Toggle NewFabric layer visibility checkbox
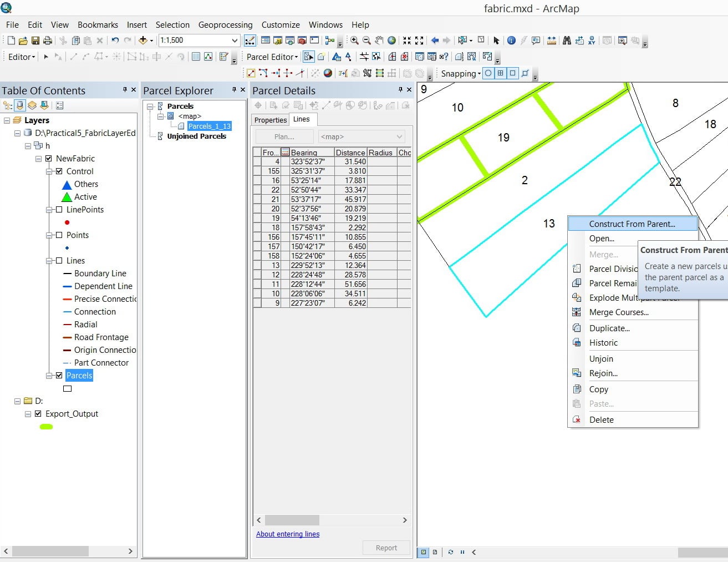 (x=49, y=159)
